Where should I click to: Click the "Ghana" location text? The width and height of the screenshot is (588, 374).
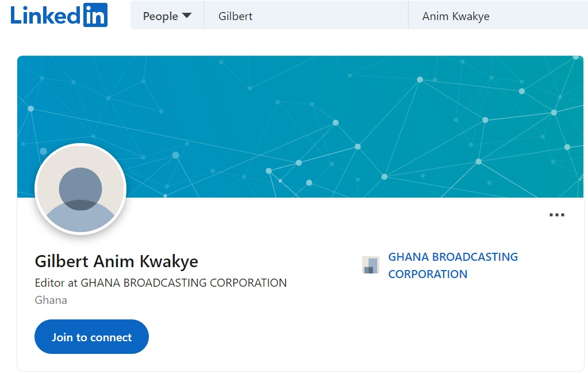(51, 300)
